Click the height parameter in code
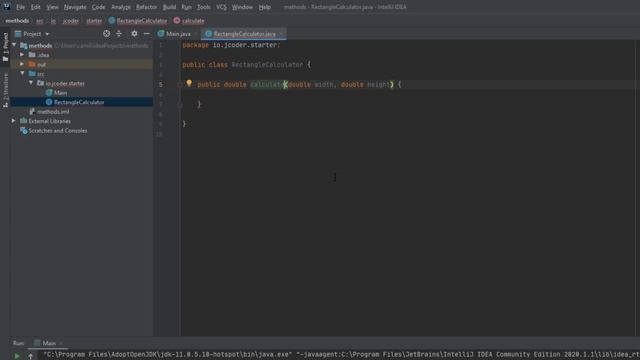640x360 pixels. (x=378, y=84)
